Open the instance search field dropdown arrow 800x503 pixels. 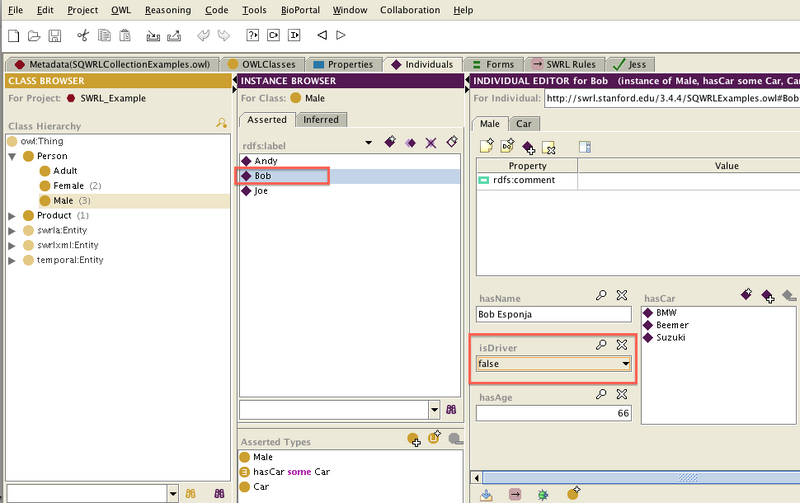pos(434,410)
